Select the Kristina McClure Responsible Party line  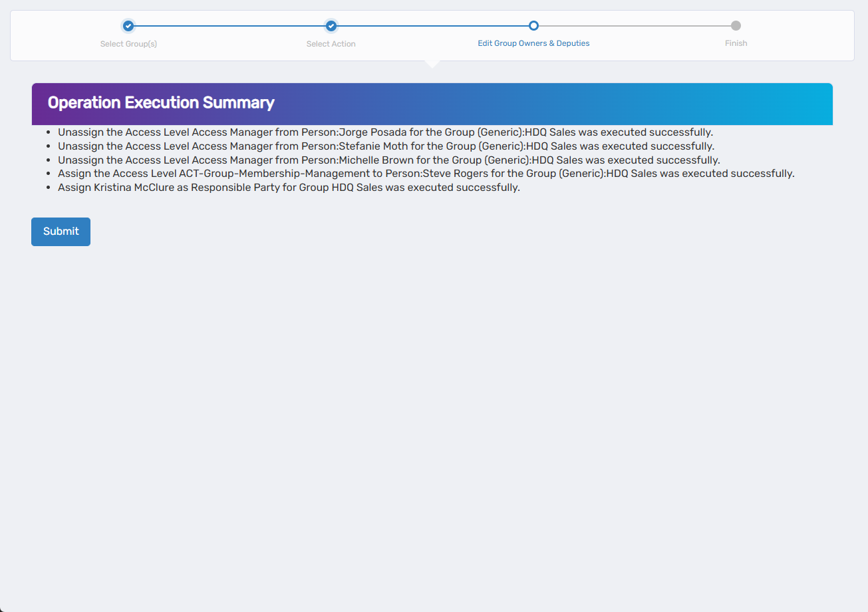[x=289, y=188]
